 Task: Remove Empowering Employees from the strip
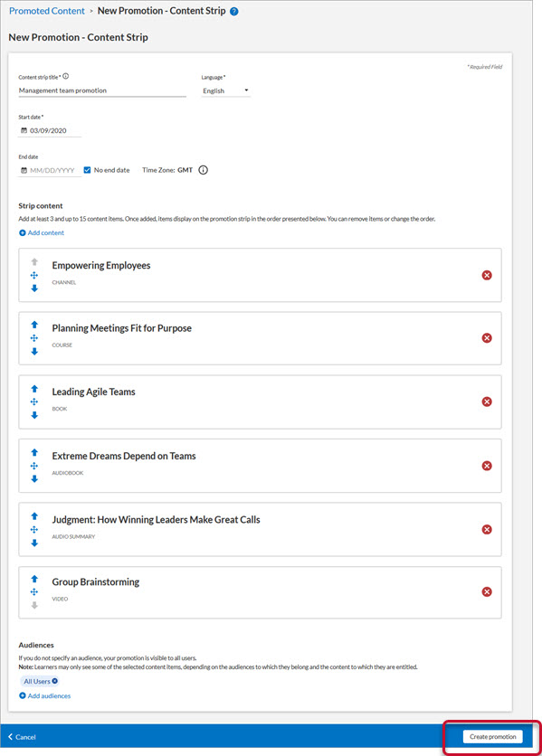(487, 275)
